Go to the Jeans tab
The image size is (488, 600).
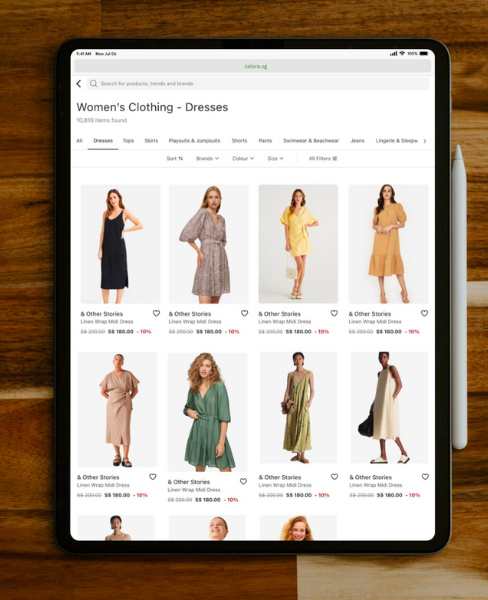pos(357,141)
